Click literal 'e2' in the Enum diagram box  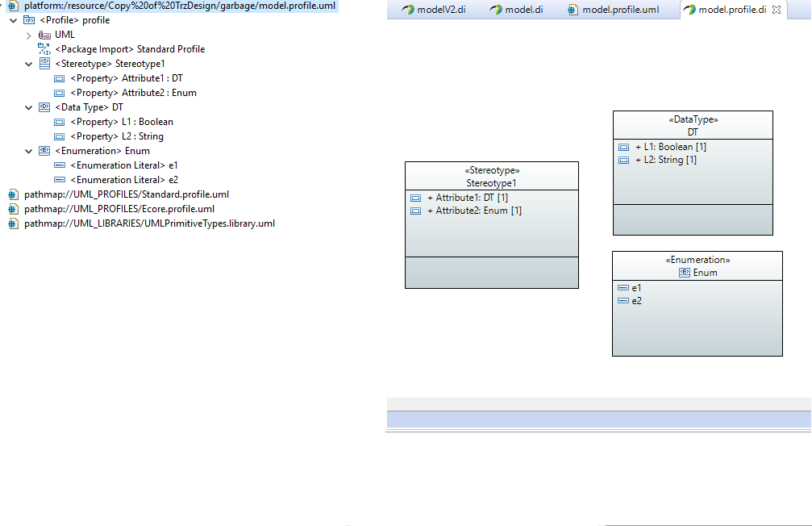click(636, 301)
